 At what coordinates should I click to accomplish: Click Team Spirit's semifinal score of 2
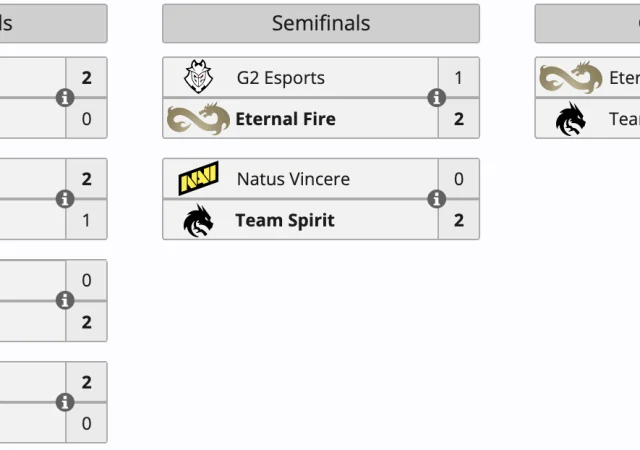point(459,220)
